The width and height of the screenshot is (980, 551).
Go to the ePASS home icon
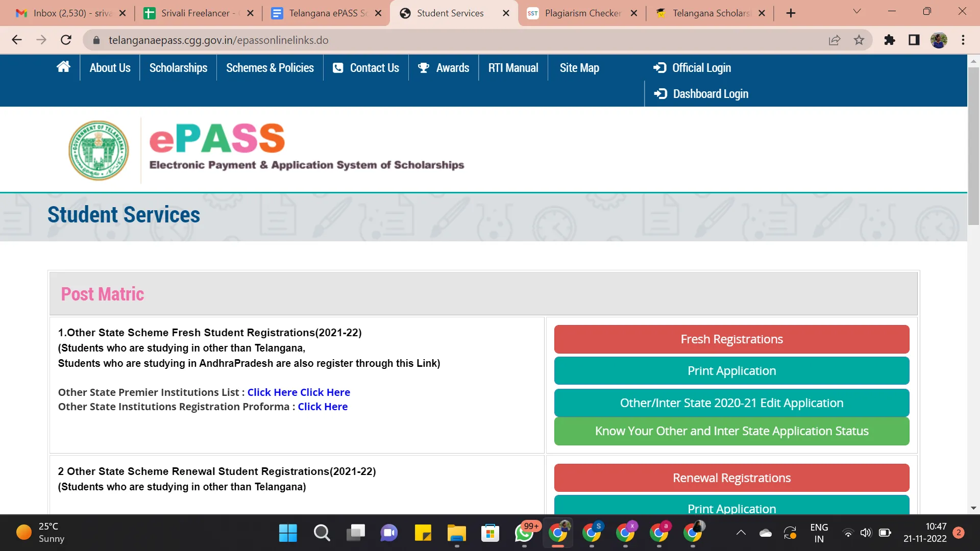(x=63, y=67)
